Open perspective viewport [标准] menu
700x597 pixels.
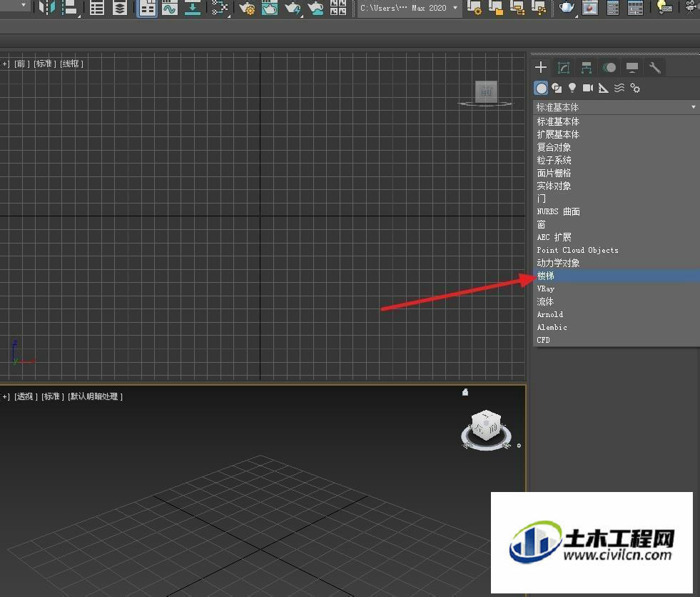[x=52, y=396]
